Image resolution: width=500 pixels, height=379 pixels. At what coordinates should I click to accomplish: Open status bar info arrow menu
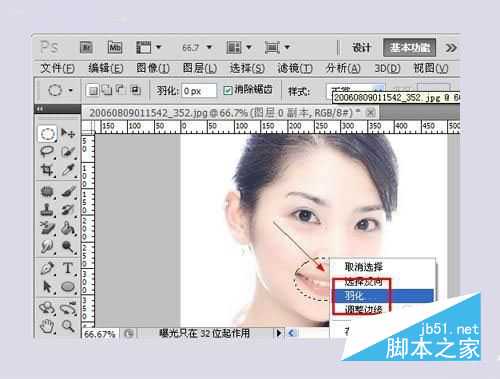coord(279,333)
